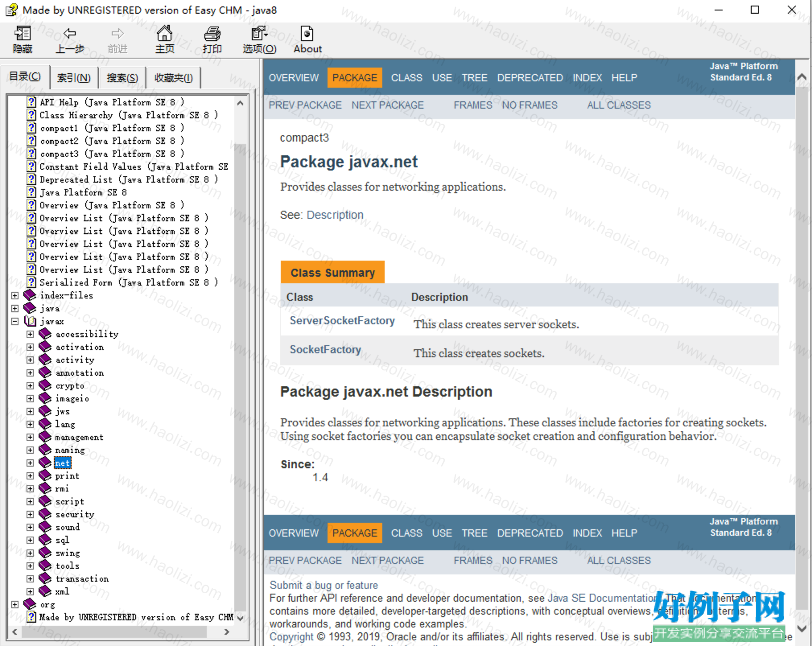Click the book icon beside crypto

[x=45, y=385]
